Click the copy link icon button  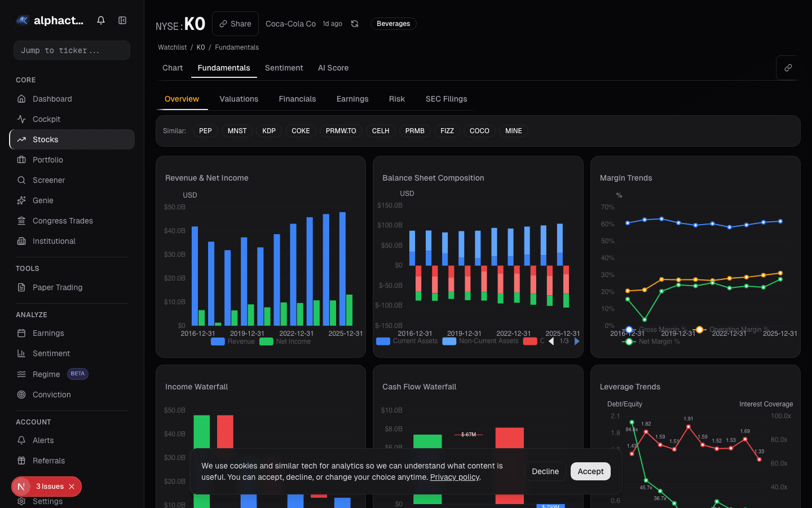pyautogui.click(x=788, y=68)
